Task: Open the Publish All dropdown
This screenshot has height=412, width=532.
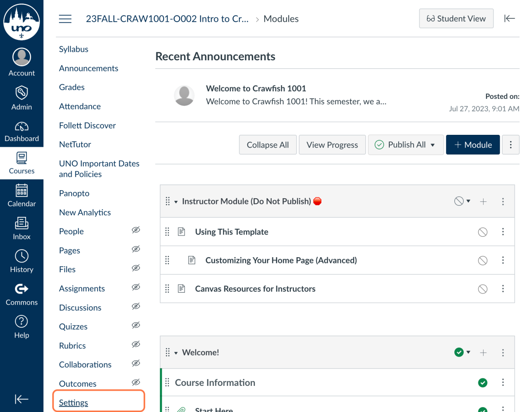Action: coord(406,145)
